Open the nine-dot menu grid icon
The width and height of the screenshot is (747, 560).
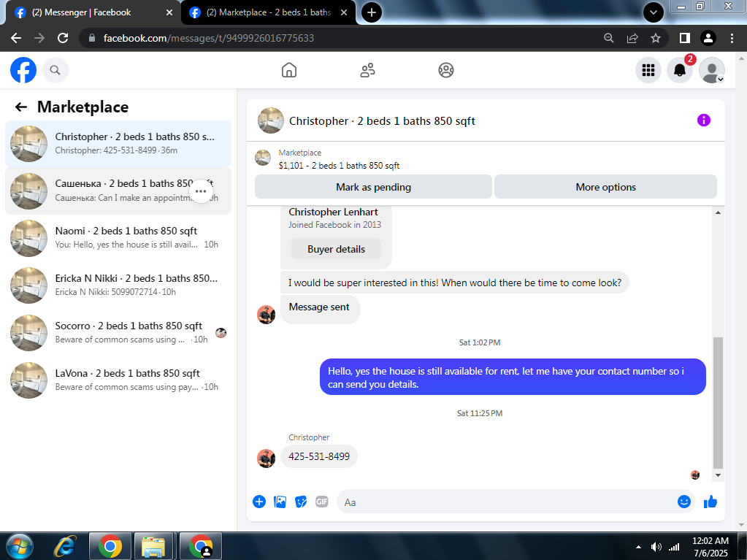(x=648, y=70)
